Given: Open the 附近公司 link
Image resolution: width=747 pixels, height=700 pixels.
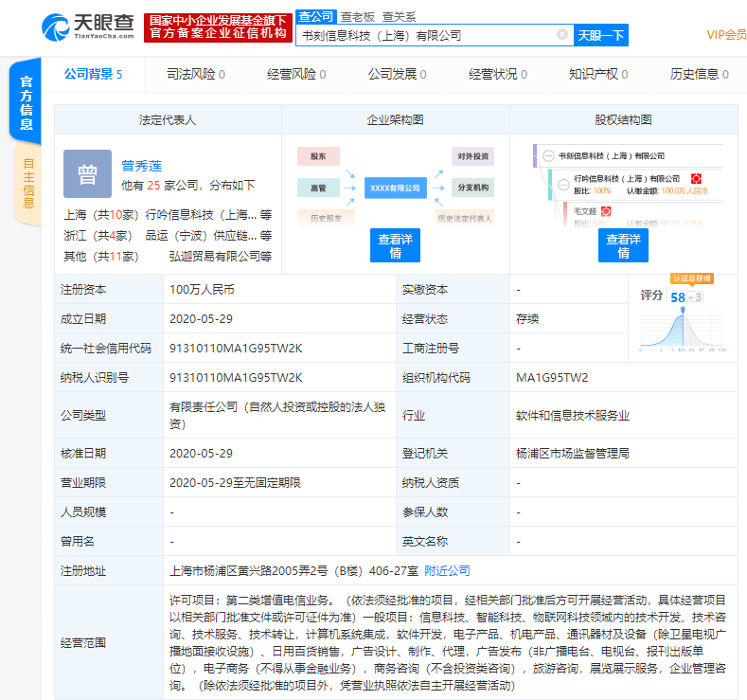Looking at the screenshot, I should coord(447,570).
